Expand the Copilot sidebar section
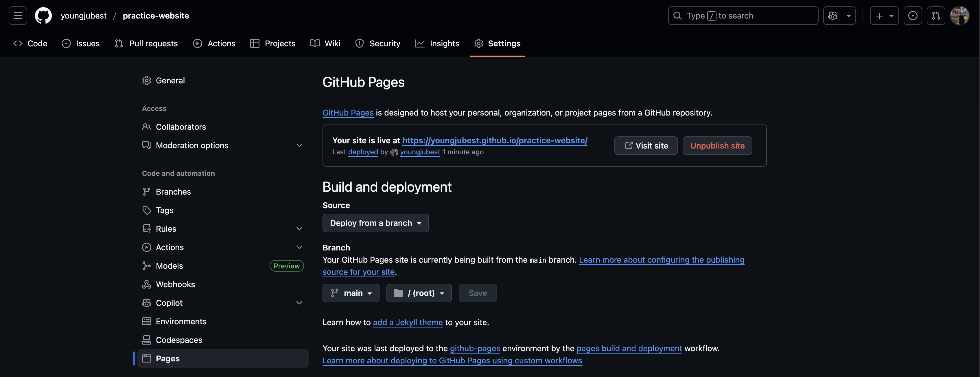Screen dimensions: 980x377 (x=299, y=303)
